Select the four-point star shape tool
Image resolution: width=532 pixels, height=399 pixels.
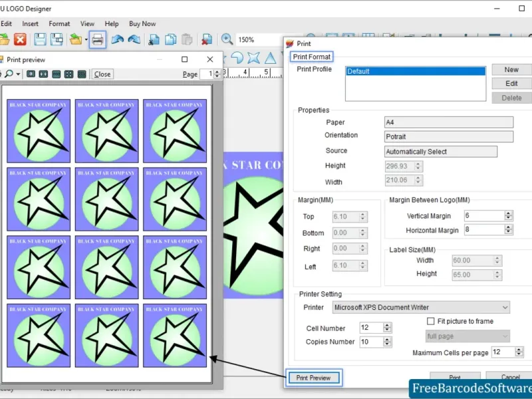[253, 58]
